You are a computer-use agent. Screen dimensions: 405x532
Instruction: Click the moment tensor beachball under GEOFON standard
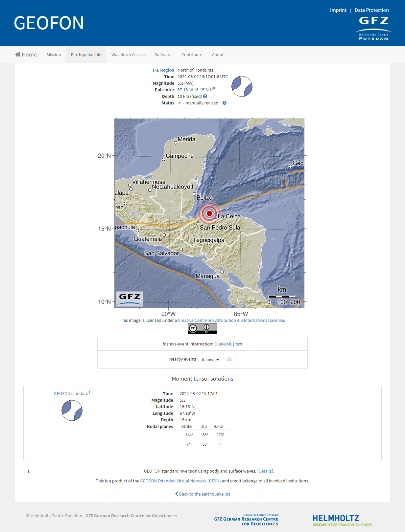click(x=72, y=410)
